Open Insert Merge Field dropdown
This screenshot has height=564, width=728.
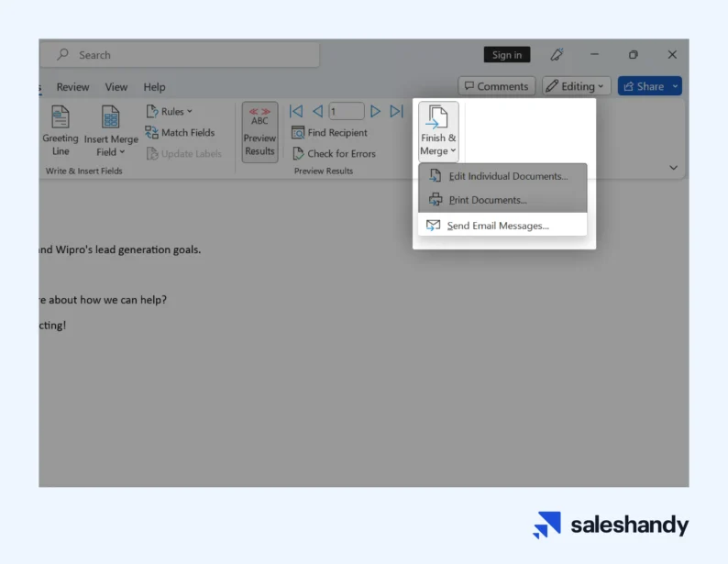coord(111,131)
